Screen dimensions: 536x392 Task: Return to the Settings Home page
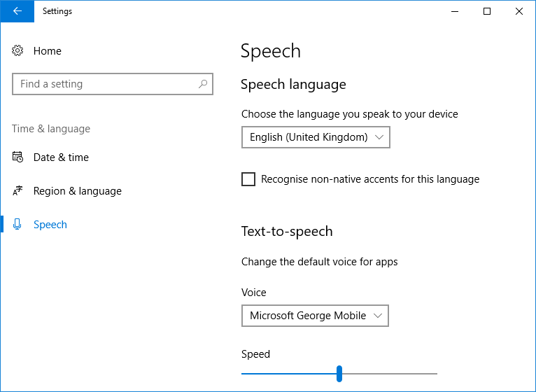47,51
